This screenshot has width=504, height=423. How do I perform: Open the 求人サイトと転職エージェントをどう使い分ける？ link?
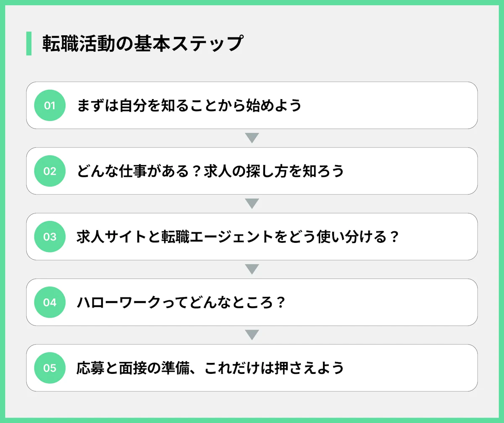pyautogui.click(x=237, y=237)
